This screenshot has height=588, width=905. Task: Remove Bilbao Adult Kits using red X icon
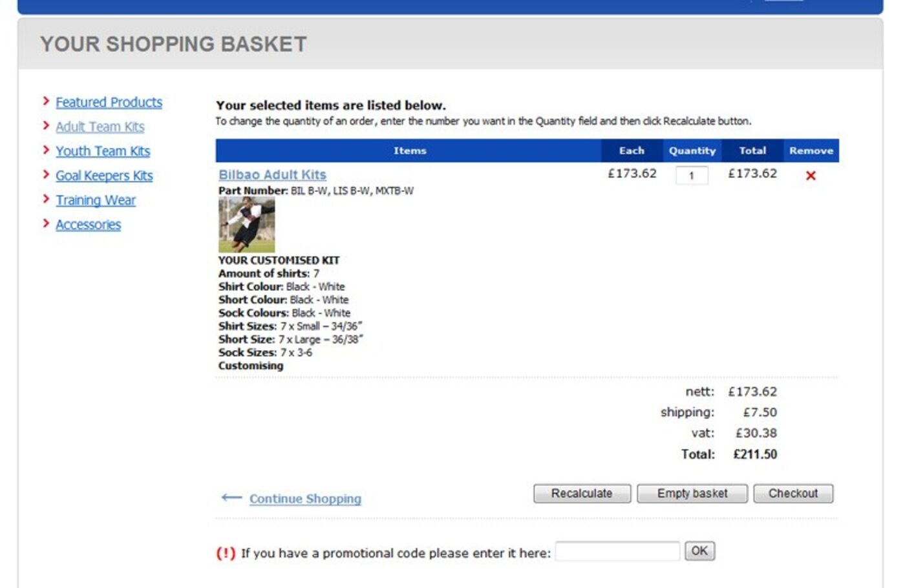pyautogui.click(x=811, y=174)
